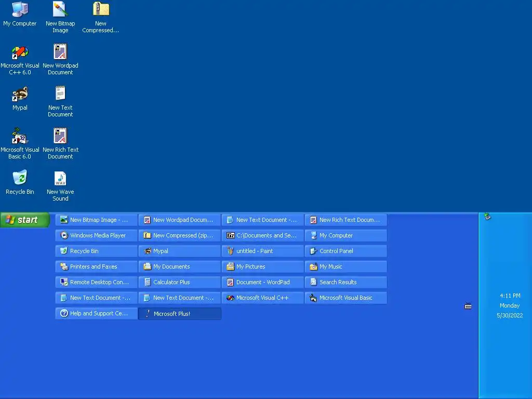The width and height of the screenshot is (532, 399).
Task: Activate Document - WordPad taskbar button
Action: click(262, 282)
